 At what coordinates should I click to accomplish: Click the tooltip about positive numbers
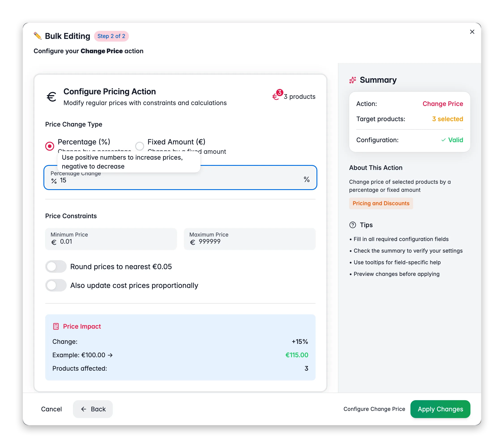129,162
